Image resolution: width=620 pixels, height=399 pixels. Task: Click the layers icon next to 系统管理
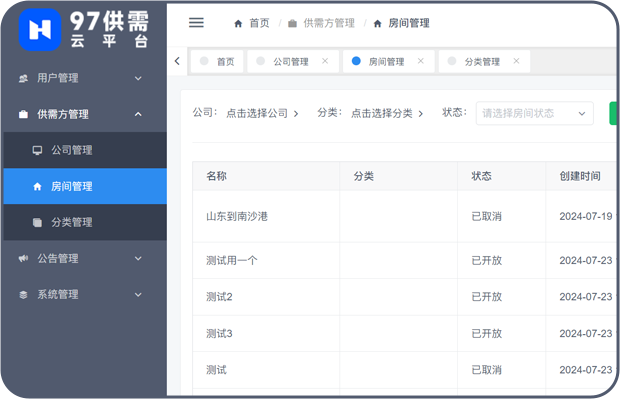pyautogui.click(x=23, y=295)
